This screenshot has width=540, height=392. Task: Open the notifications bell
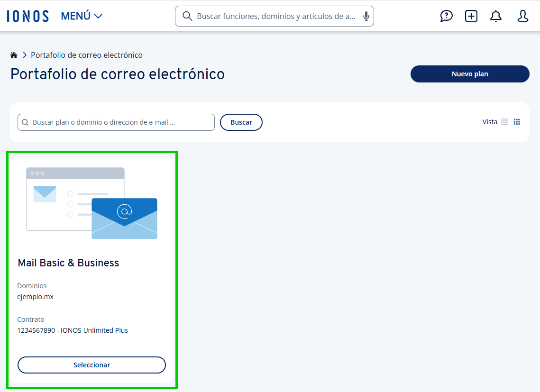[496, 16]
